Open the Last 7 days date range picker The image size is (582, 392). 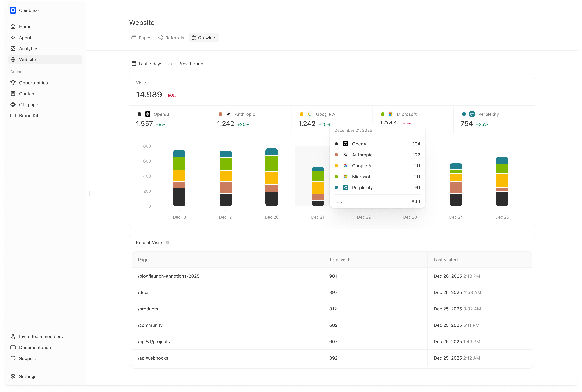tap(147, 64)
